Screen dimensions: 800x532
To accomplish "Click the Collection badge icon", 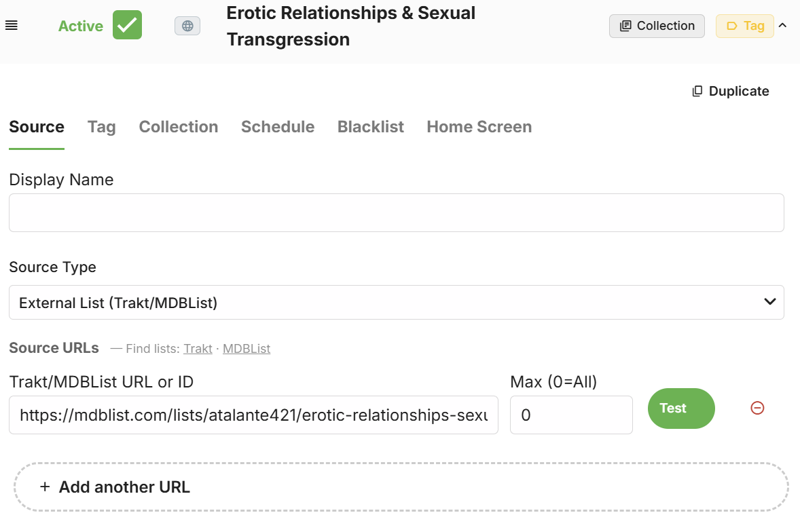I will 625,26.
